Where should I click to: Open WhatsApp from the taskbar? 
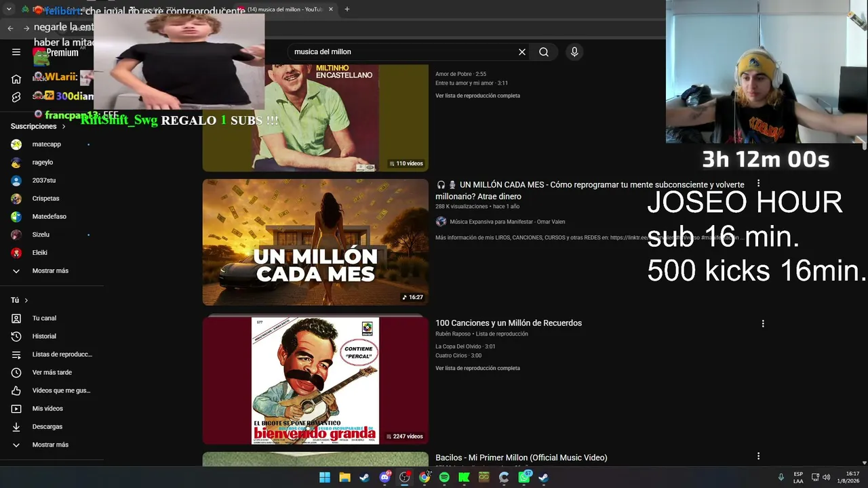[x=524, y=477]
